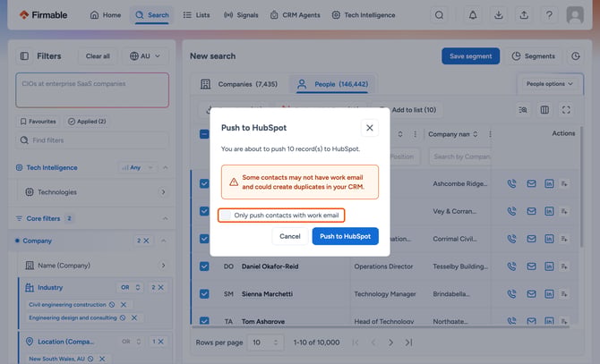Viewport: 600px width, 364px height.
Task: Cancel the HubSpot push dialog
Action: point(289,236)
